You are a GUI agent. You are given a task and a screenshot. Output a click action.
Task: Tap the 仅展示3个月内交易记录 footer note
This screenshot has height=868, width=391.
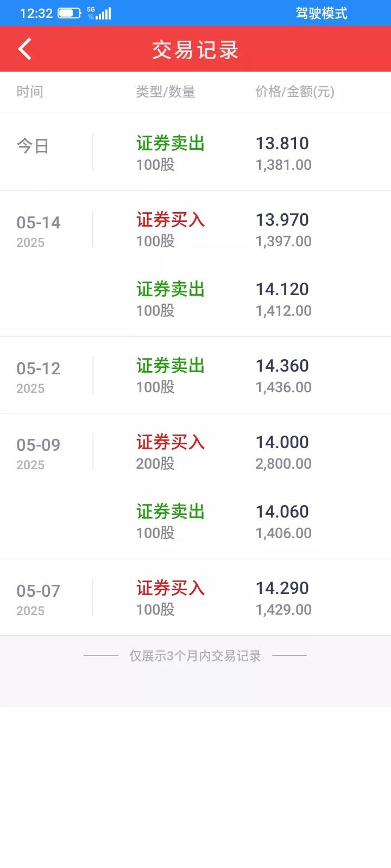click(x=195, y=655)
